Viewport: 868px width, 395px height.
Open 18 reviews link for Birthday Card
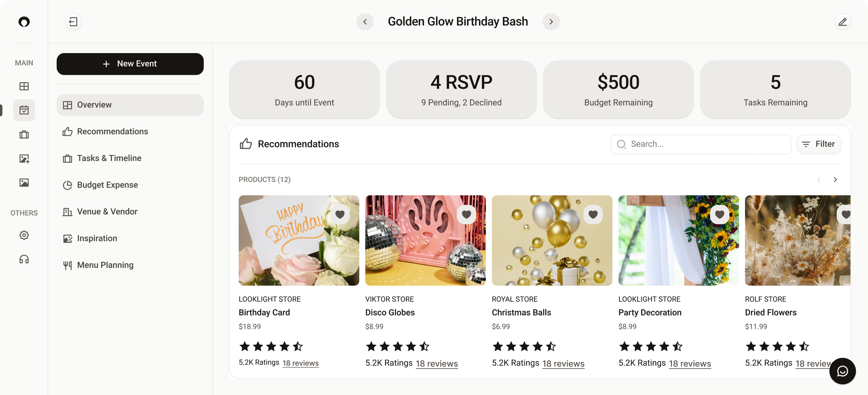point(301,363)
